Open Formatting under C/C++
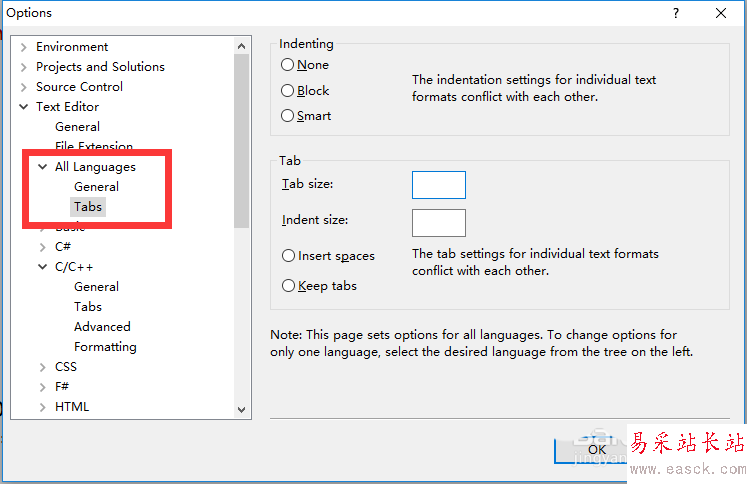The image size is (747, 484). [105, 347]
